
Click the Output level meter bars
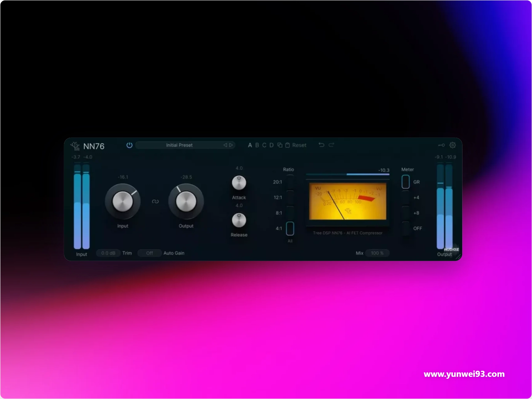tap(445, 207)
